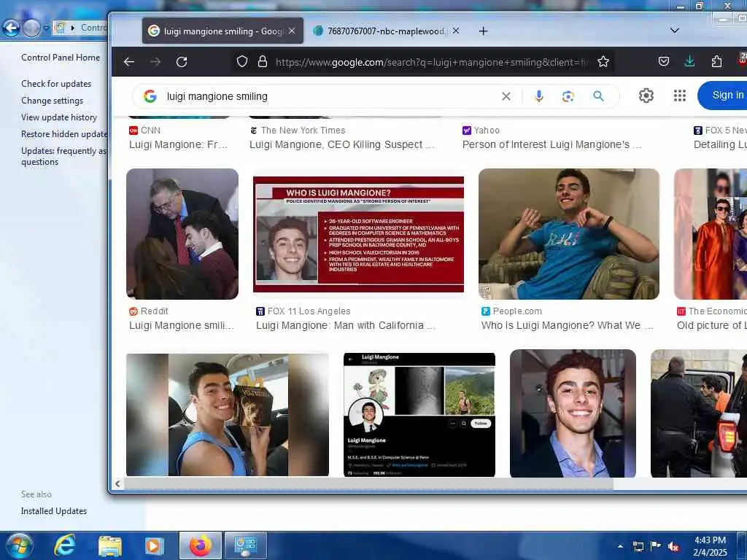Open FOX 11 Los Angeles infographic thumbnail
Screen dimensions: 747x560
(358, 234)
